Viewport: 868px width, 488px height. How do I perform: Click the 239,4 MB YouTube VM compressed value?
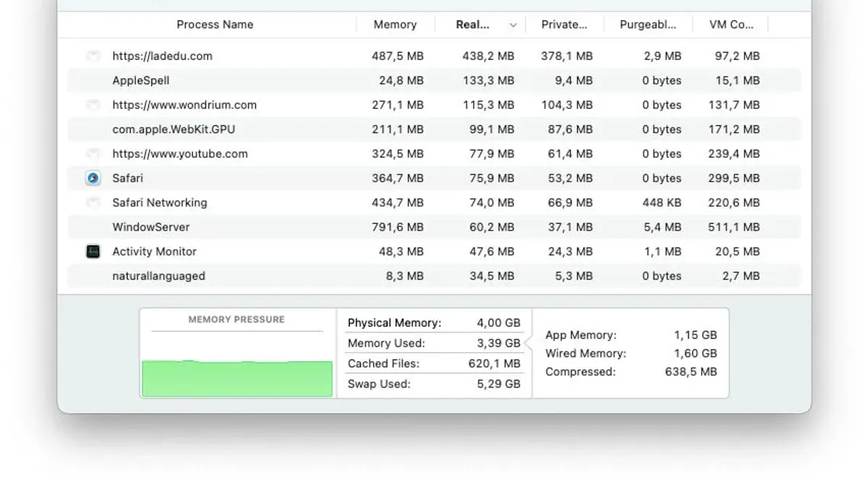(734, 154)
